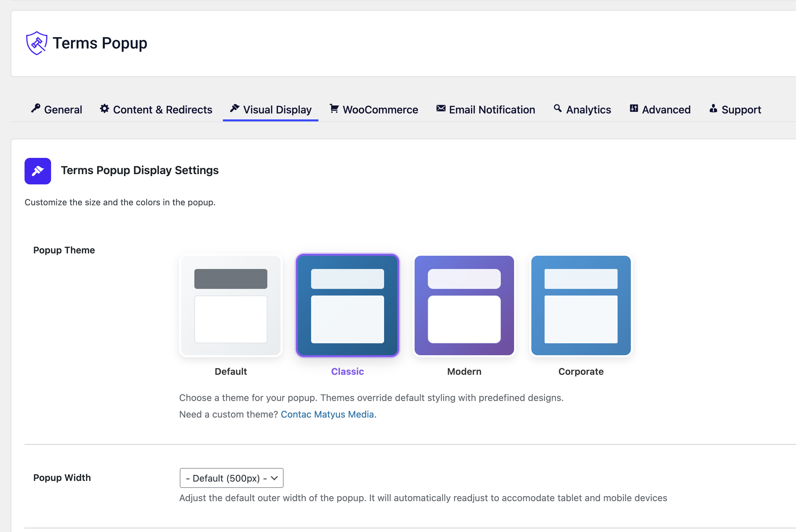The width and height of the screenshot is (796, 532).
Task: Click the Terms Popup shield logo icon
Action: [36, 43]
